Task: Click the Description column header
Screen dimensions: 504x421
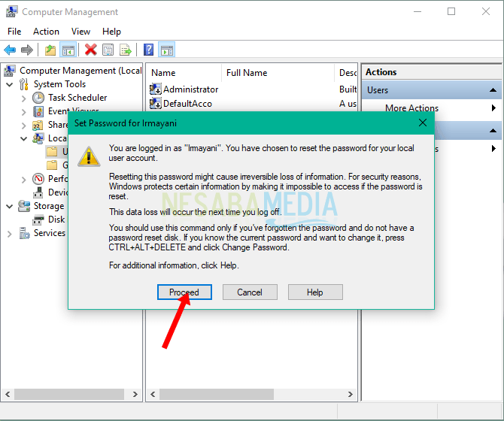Action: pyautogui.click(x=347, y=73)
